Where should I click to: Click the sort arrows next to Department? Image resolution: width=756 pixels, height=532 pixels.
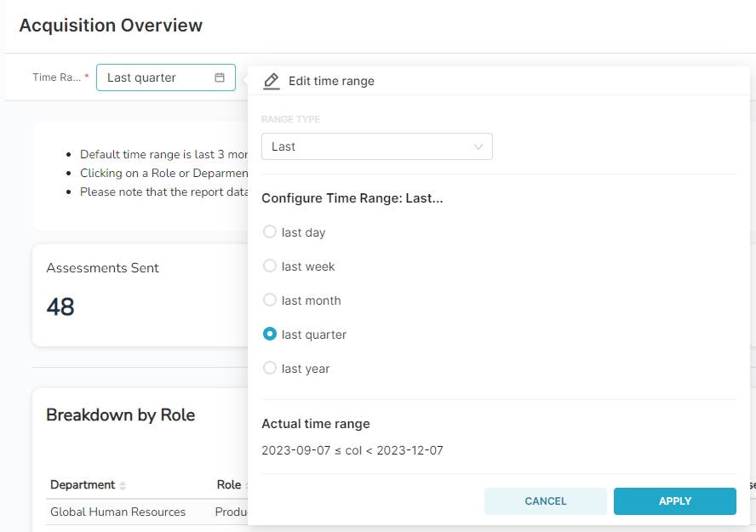(x=123, y=485)
